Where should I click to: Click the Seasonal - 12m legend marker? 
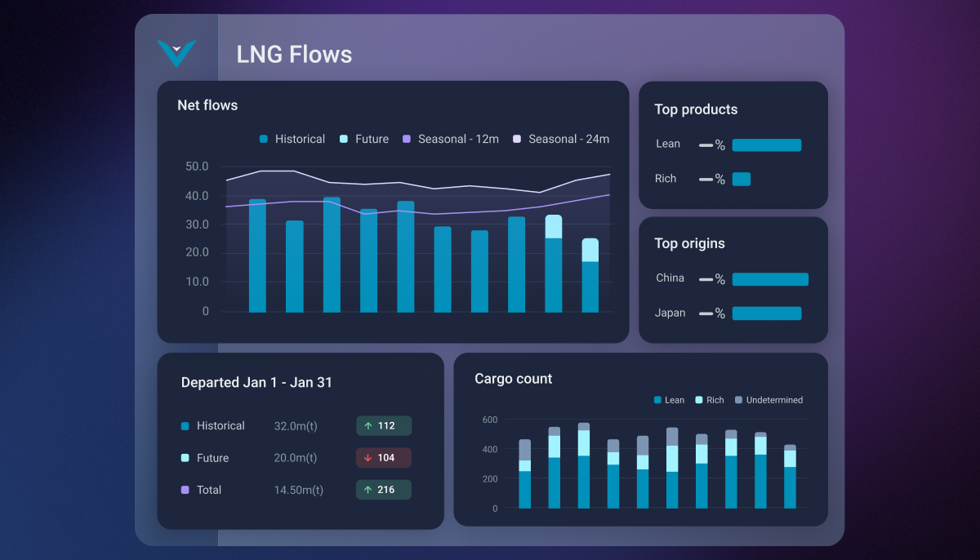(406, 139)
